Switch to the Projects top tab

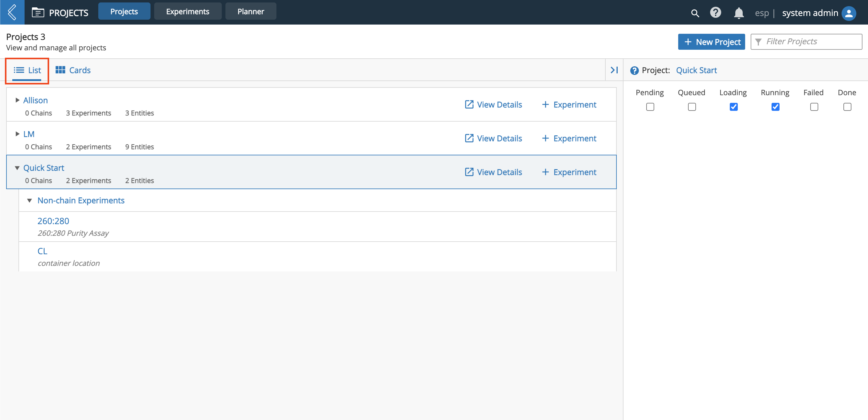[124, 11]
